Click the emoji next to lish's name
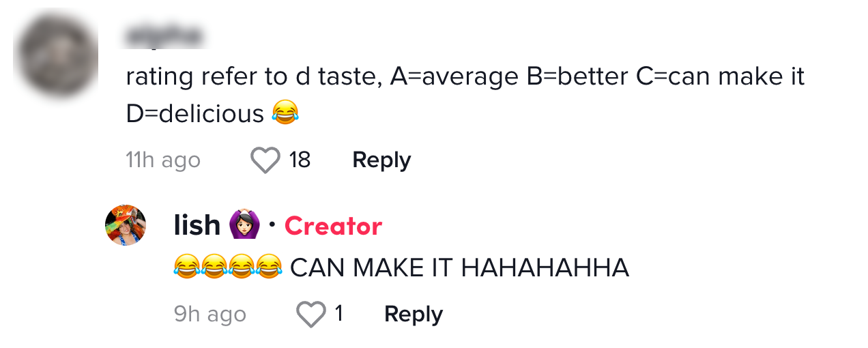This screenshot has height=348, width=868. click(244, 225)
